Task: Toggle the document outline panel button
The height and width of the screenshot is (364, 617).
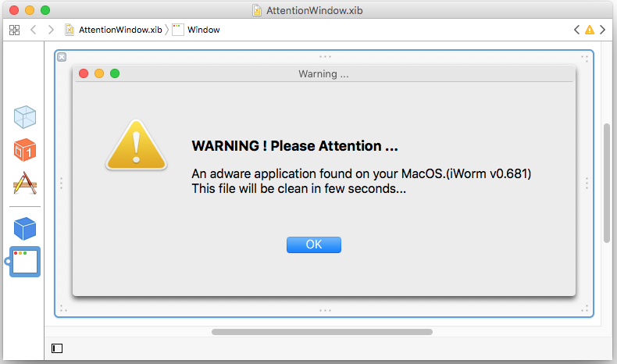Action: click(x=57, y=348)
